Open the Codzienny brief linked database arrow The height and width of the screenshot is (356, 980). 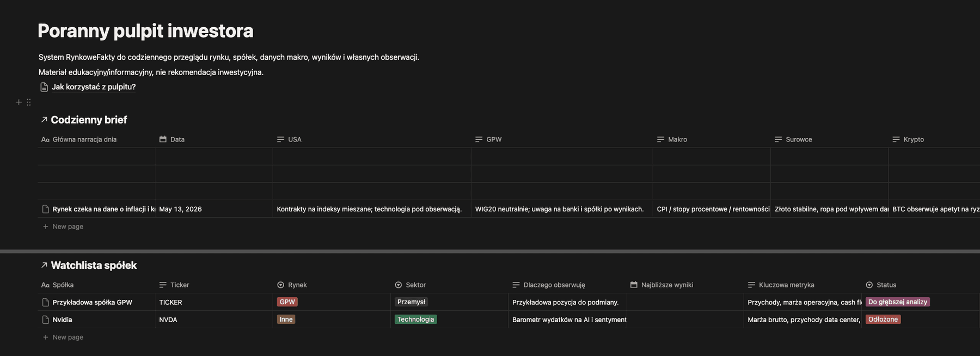pyautogui.click(x=44, y=120)
